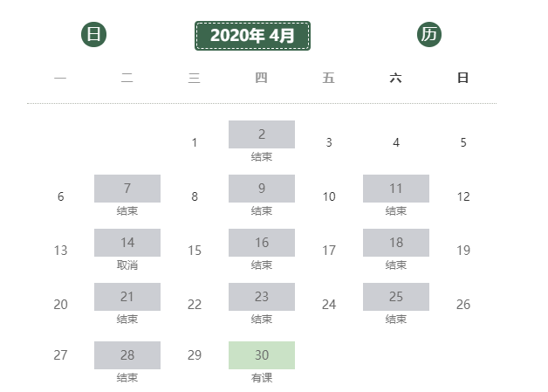Click the 取消 label under 14
Screen dimensions: 548x392
coord(127,265)
